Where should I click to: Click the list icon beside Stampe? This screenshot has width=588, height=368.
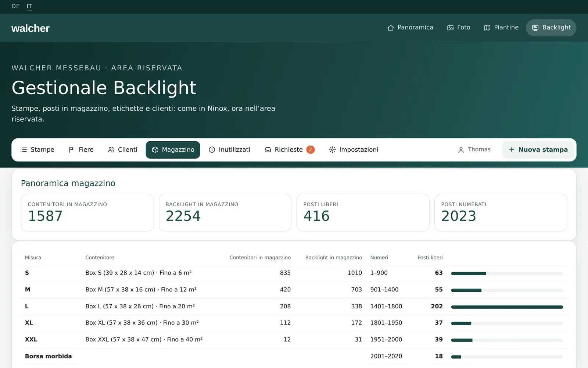(x=24, y=150)
